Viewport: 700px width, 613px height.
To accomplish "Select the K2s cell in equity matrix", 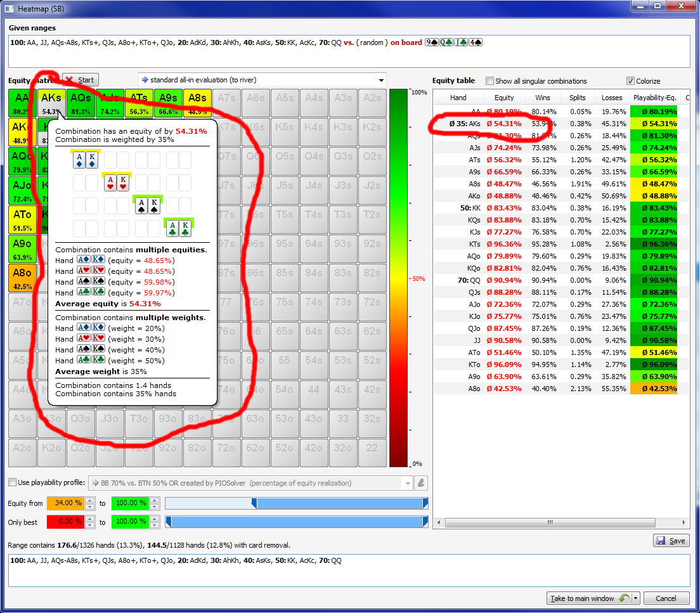I will [x=372, y=132].
